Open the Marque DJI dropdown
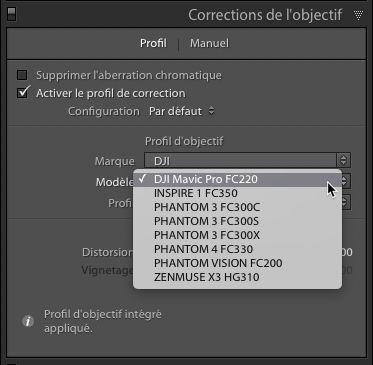The width and height of the screenshot is (373, 365). click(x=247, y=160)
